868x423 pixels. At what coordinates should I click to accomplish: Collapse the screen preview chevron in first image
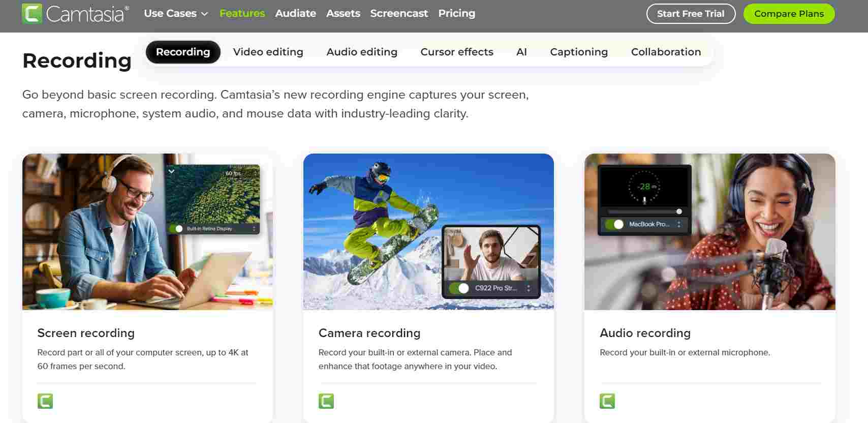172,171
